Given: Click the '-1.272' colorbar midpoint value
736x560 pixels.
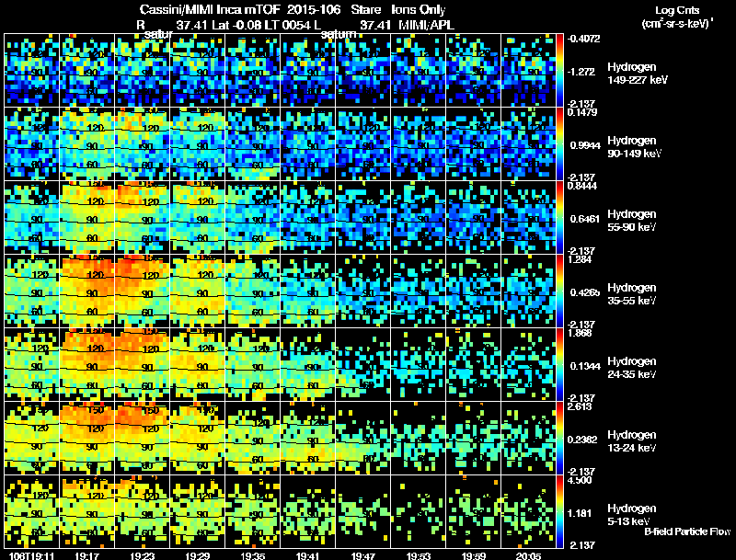Looking at the screenshot, I should (581, 72).
